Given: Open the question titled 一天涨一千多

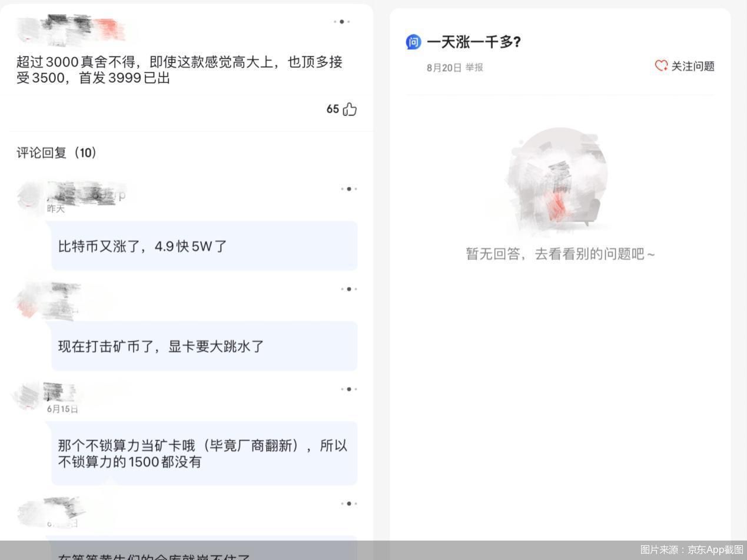Looking at the screenshot, I should pyautogui.click(x=474, y=42).
